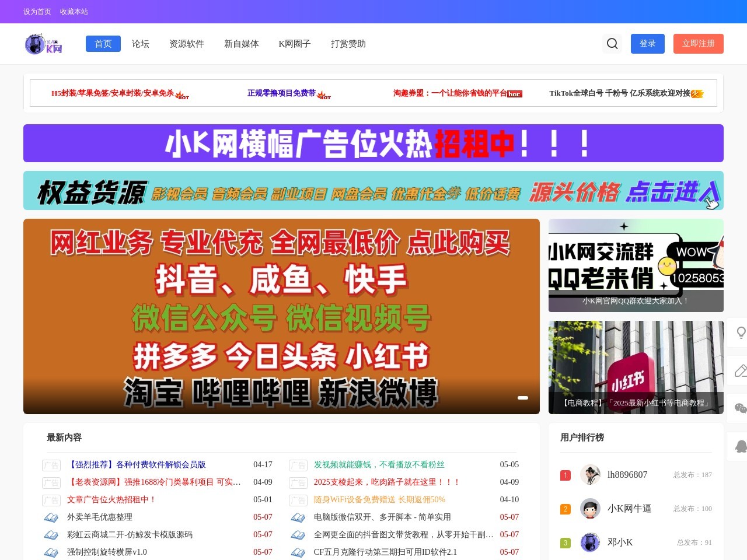Open 【强烈推荐】各种付费软件解锁会员版
The image size is (747, 560).
click(x=137, y=465)
